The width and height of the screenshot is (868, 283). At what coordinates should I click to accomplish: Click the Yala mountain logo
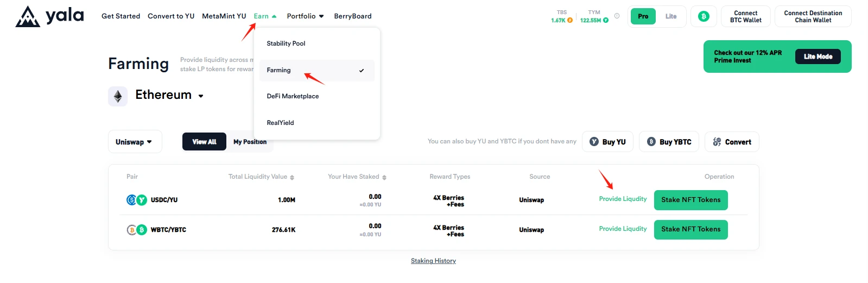(28, 16)
